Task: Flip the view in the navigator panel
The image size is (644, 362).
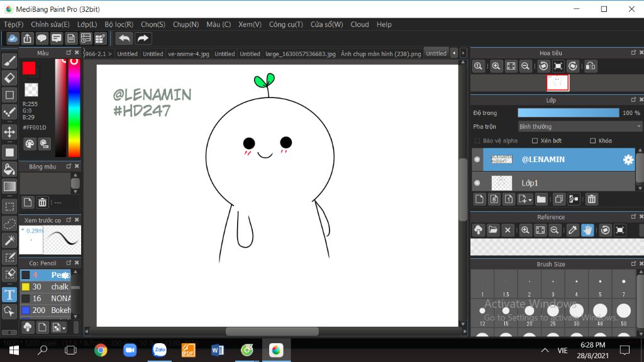Action: pyautogui.click(x=591, y=66)
